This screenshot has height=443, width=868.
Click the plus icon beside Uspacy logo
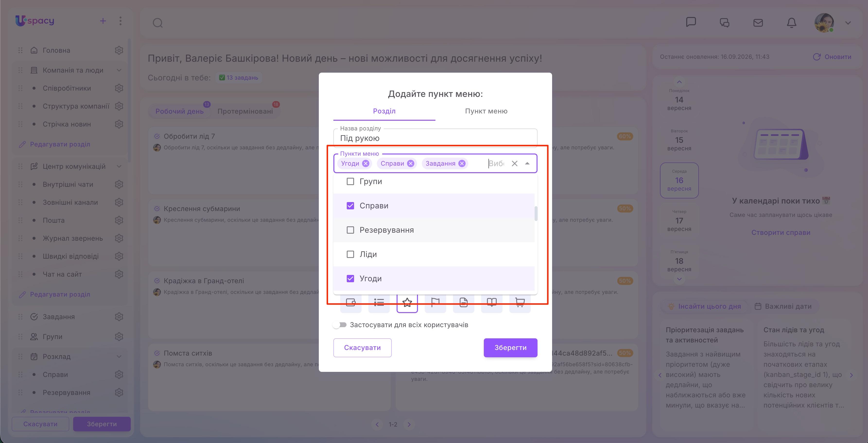pyautogui.click(x=103, y=21)
